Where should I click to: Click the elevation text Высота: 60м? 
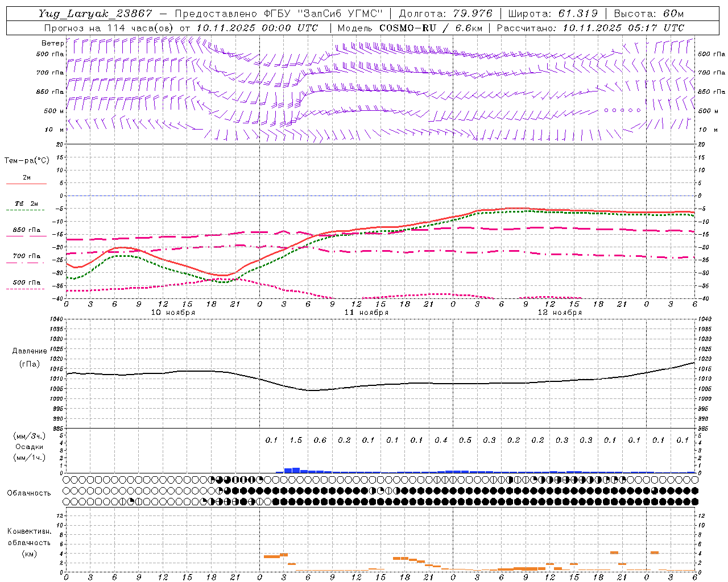[x=648, y=14]
